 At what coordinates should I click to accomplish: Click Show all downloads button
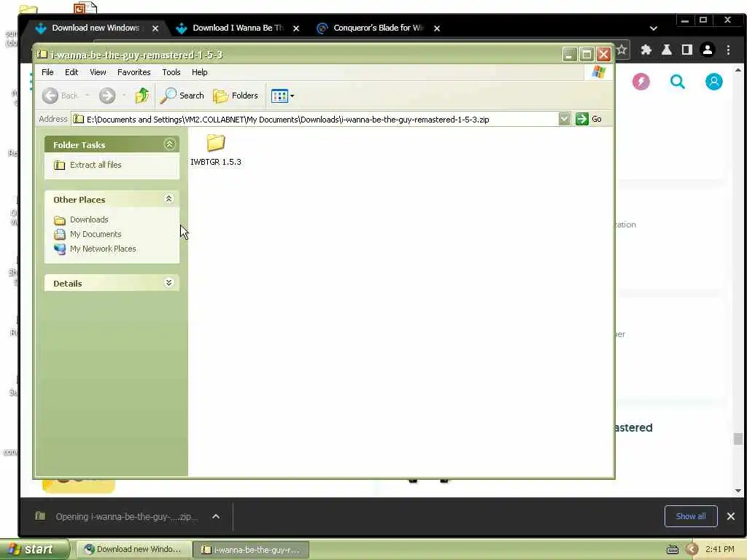pos(691,516)
